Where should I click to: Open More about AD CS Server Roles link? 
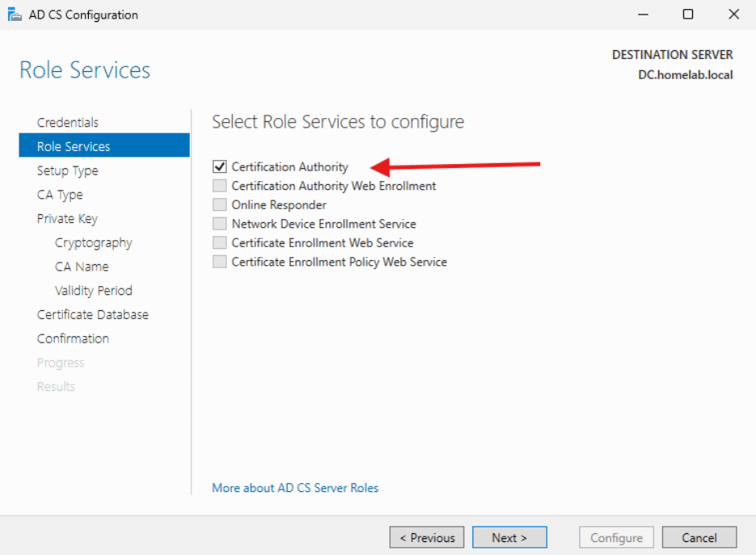pyautogui.click(x=295, y=487)
